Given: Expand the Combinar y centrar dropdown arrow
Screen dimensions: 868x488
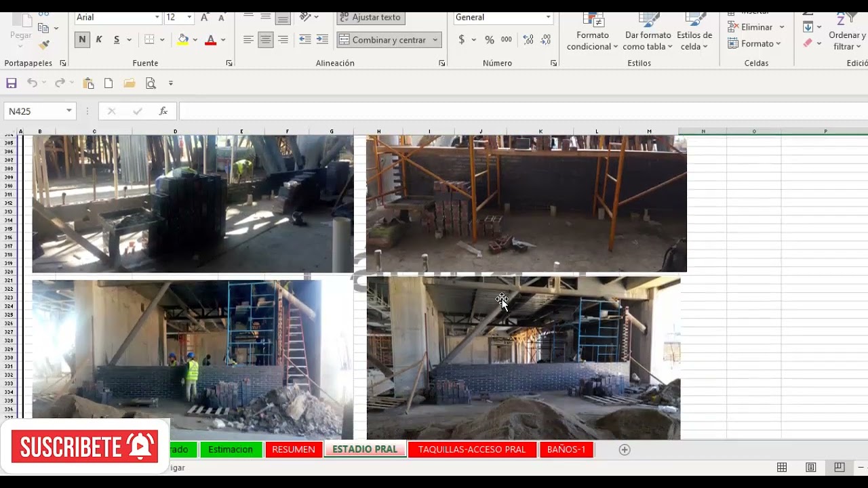Looking at the screenshot, I should pos(435,40).
